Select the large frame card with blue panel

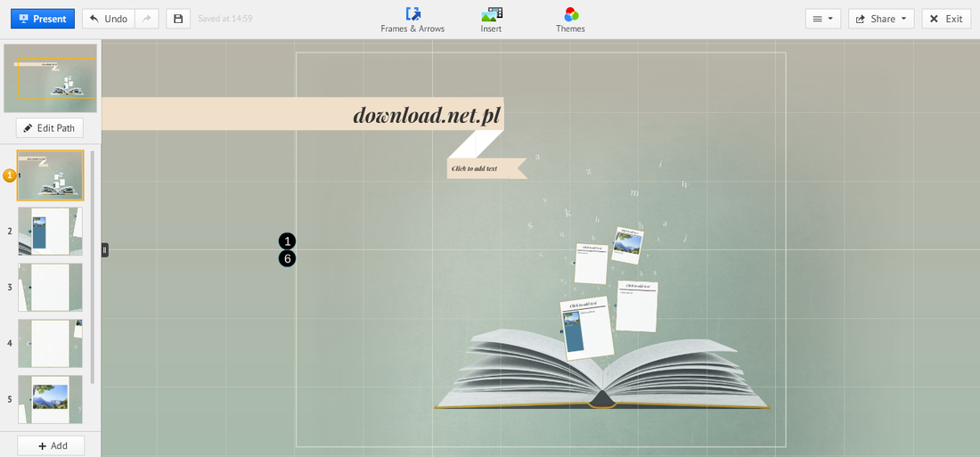587,328
